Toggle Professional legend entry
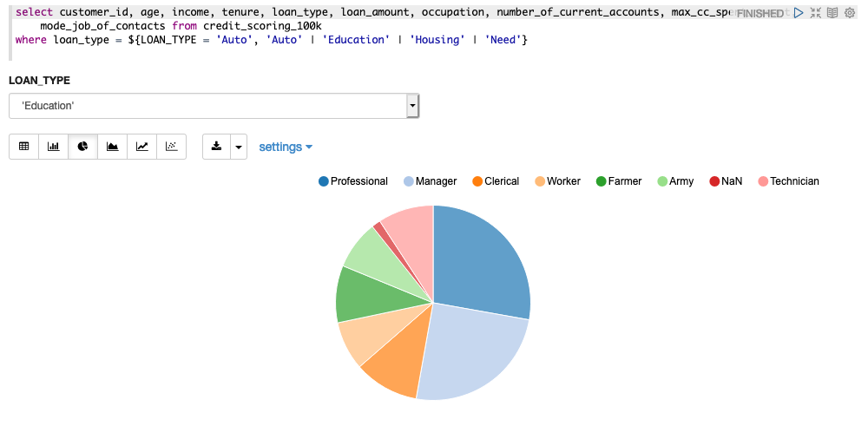Image resolution: width=868 pixels, height=426 pixels. click(x=353, y=181)
